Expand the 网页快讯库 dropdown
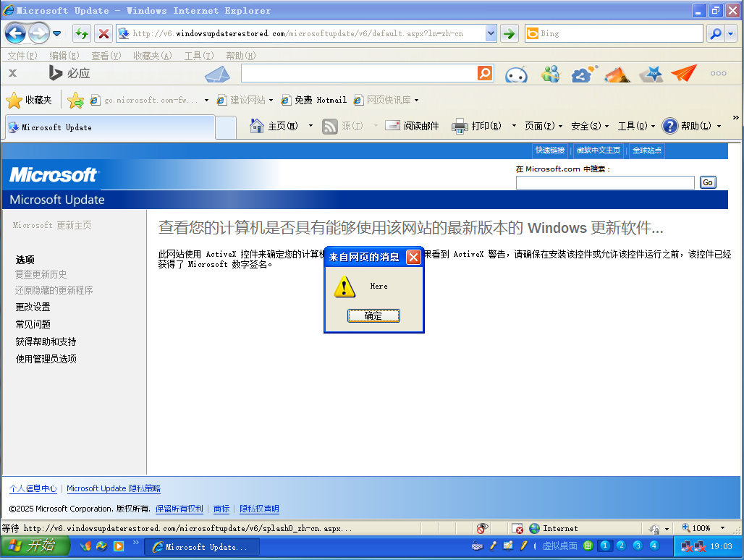The height and width of the screenshot is (560, 744). (x=416, y=100)
